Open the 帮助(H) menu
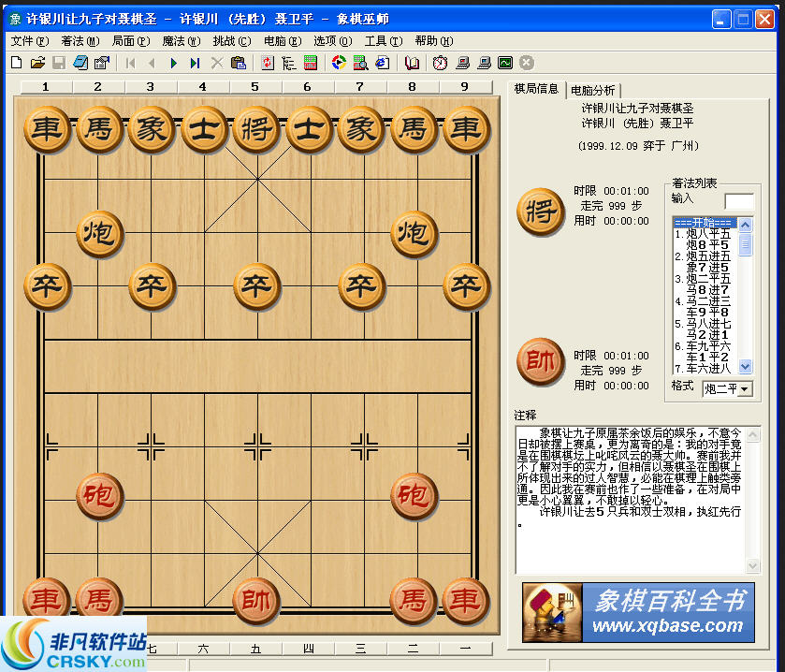The width and height of the screenshot is (785, 672). (434, 41)
